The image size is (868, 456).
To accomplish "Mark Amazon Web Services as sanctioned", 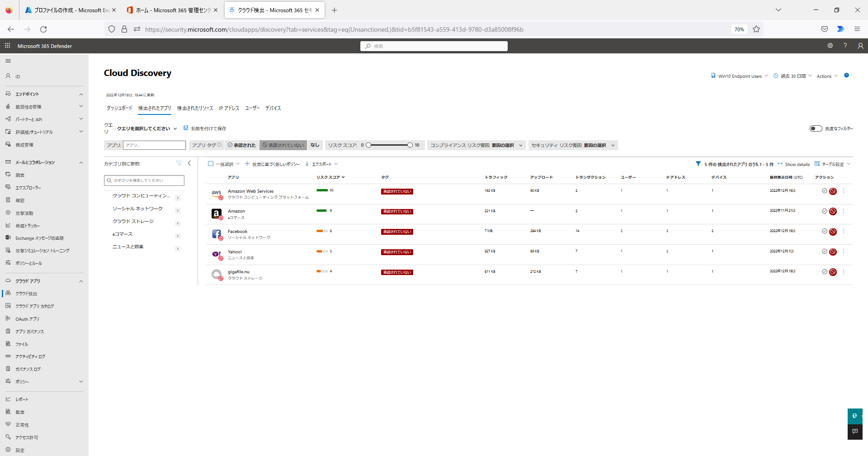I will 825,191.
